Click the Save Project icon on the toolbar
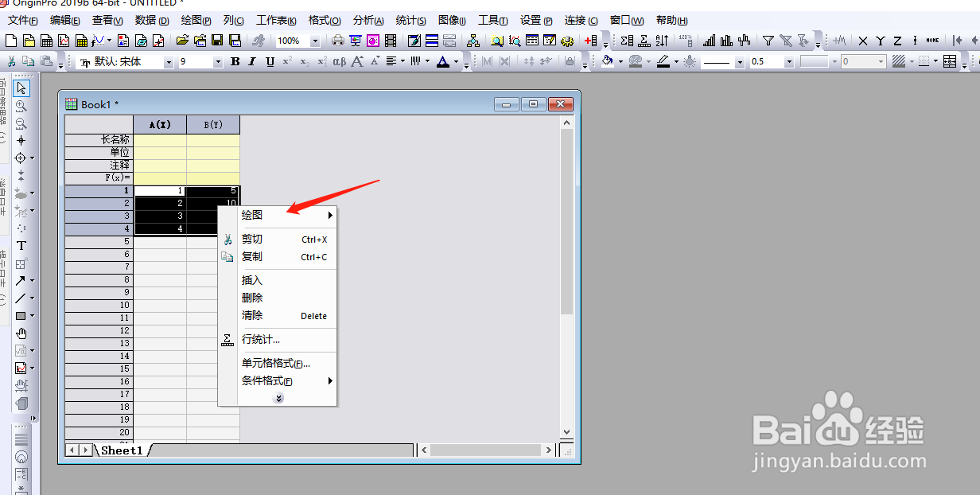The width and height of the screenshot is (980, 495). pos(218,40)
